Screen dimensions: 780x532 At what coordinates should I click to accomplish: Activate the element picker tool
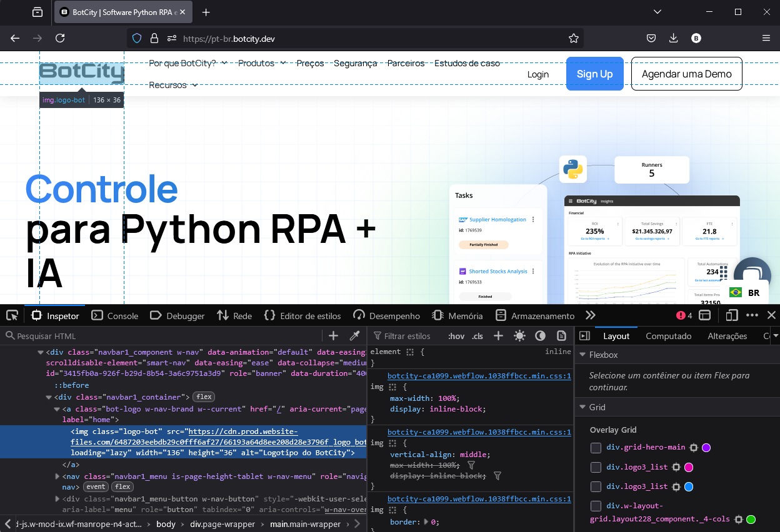12,315
